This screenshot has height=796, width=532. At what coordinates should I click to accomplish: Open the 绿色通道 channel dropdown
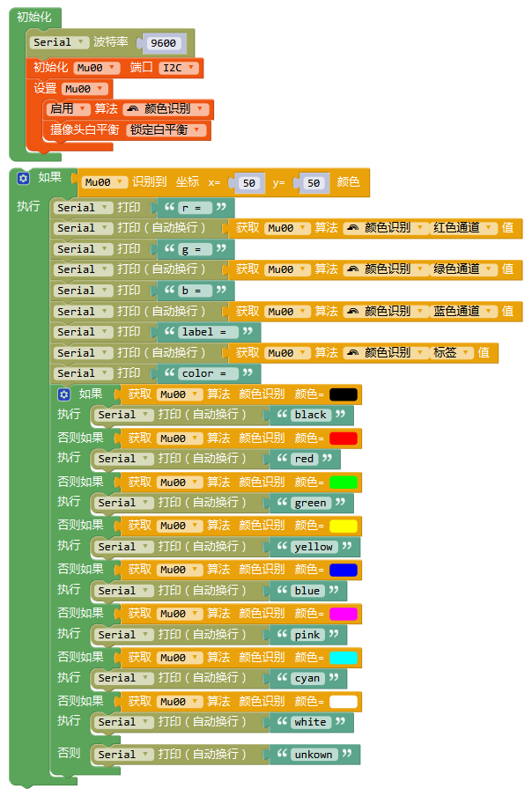coord(463,269)
